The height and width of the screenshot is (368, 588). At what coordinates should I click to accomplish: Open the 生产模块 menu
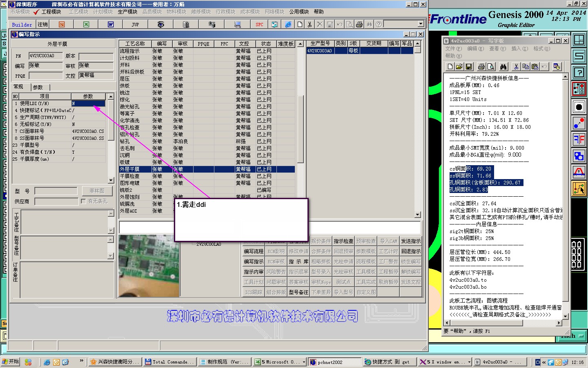pyautogui.click(x=128, y=12)
